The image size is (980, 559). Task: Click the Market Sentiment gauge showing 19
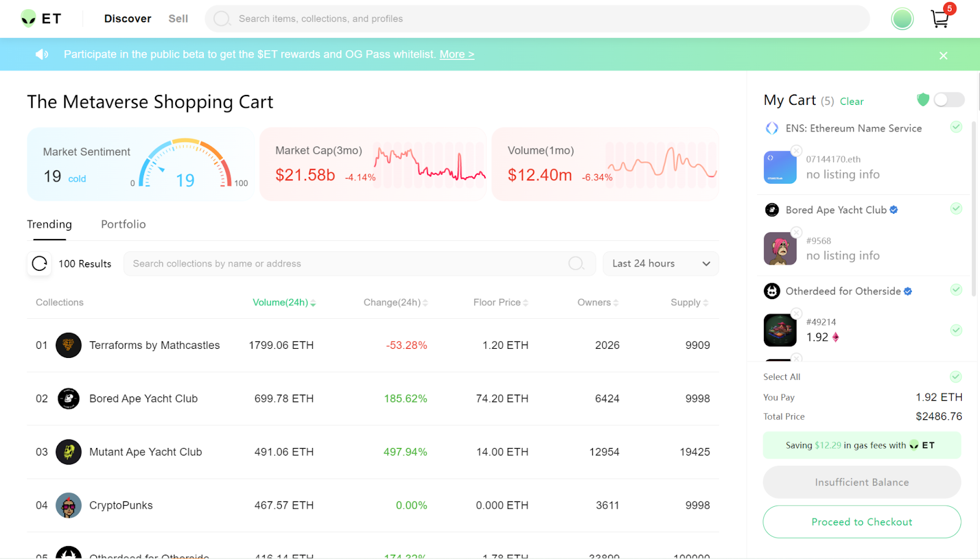pyautogui.click(x=185, y=164)
